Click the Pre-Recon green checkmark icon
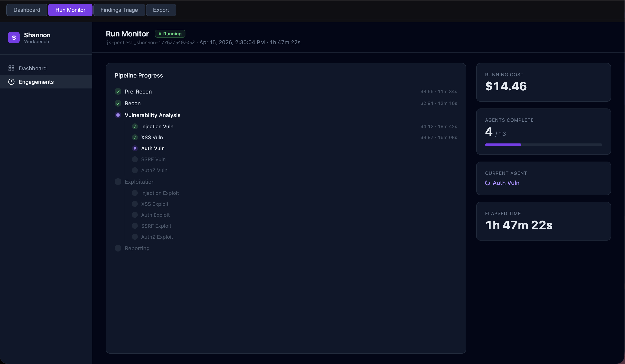 (x=118, y=91)
